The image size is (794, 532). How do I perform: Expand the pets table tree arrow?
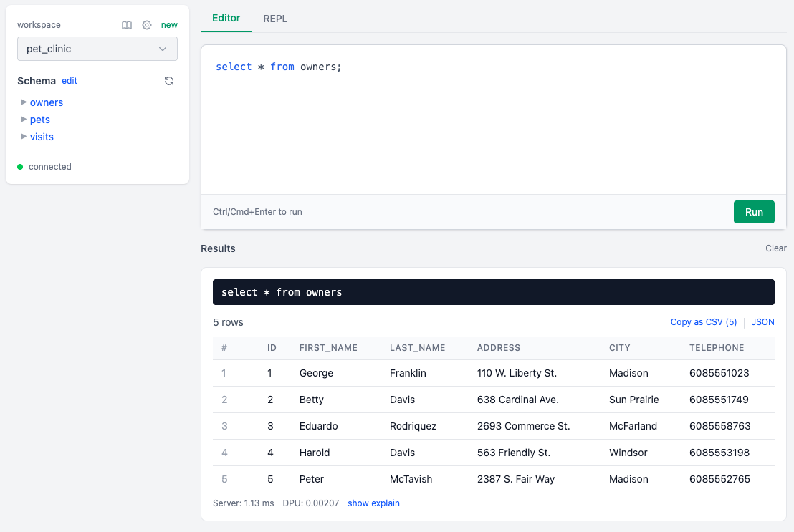point(24,120)
